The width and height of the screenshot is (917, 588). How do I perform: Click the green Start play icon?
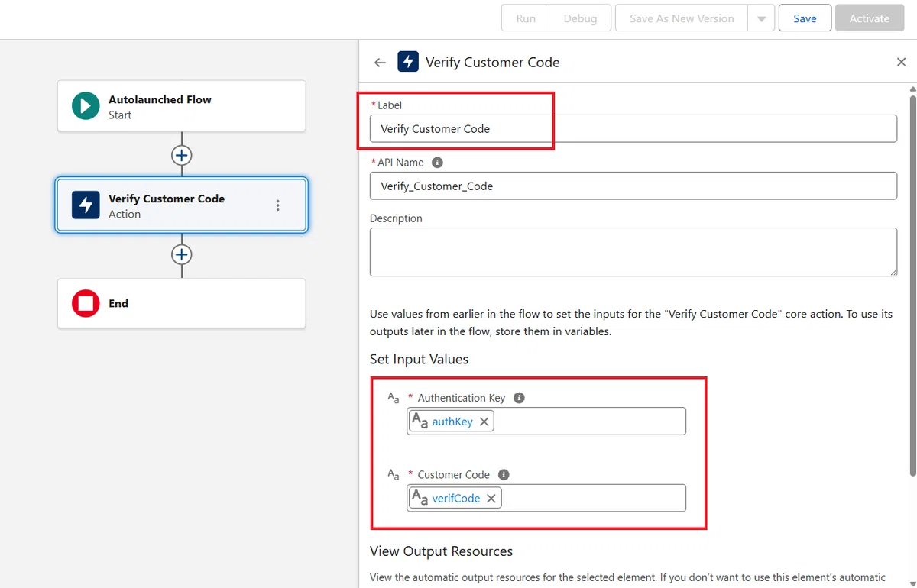point(86,106)
